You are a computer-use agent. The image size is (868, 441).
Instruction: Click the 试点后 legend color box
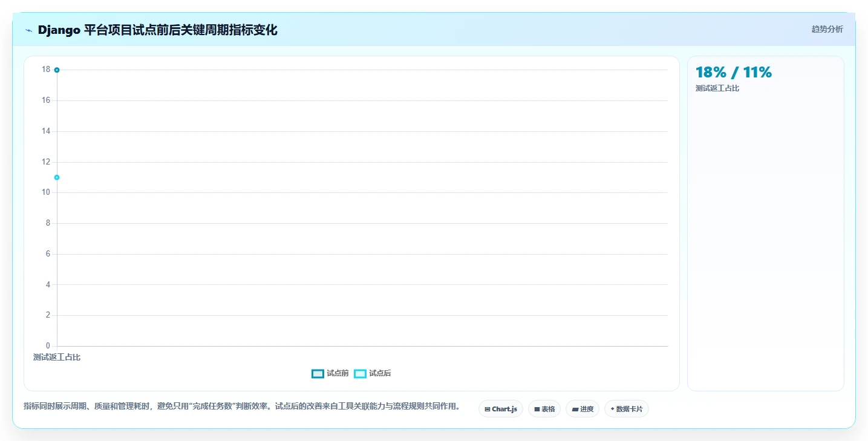pos(360,373)
